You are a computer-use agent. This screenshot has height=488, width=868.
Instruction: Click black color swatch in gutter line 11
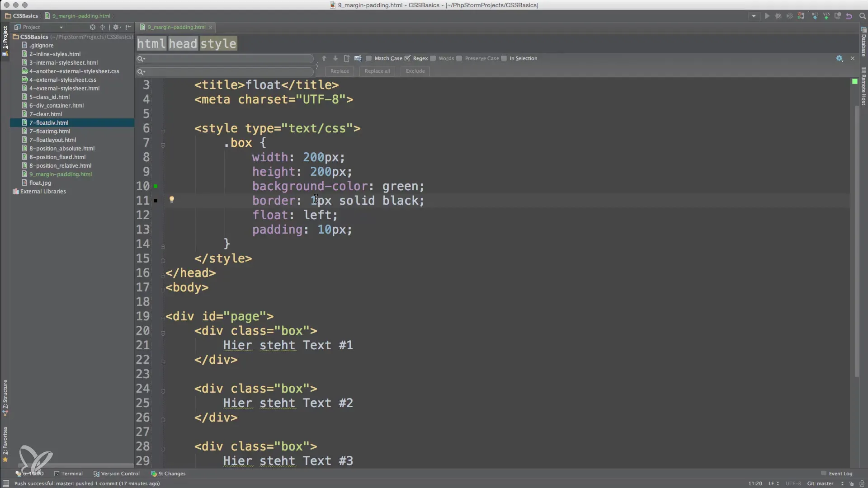156,201
